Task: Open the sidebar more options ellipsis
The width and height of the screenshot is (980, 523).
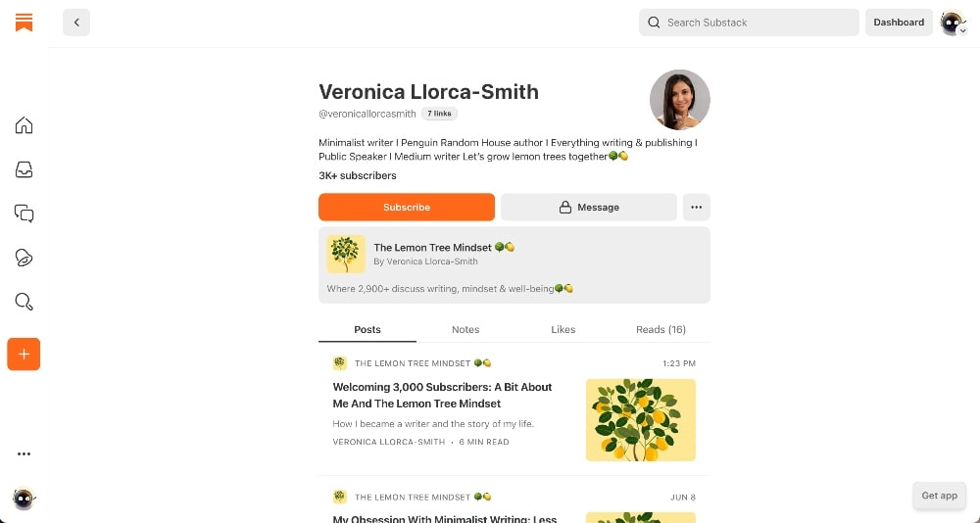Action: 24,454
